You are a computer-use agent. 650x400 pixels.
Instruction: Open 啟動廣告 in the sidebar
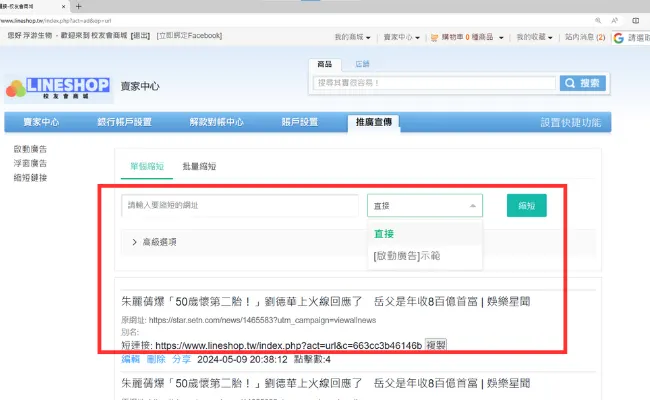pos(30,149)
